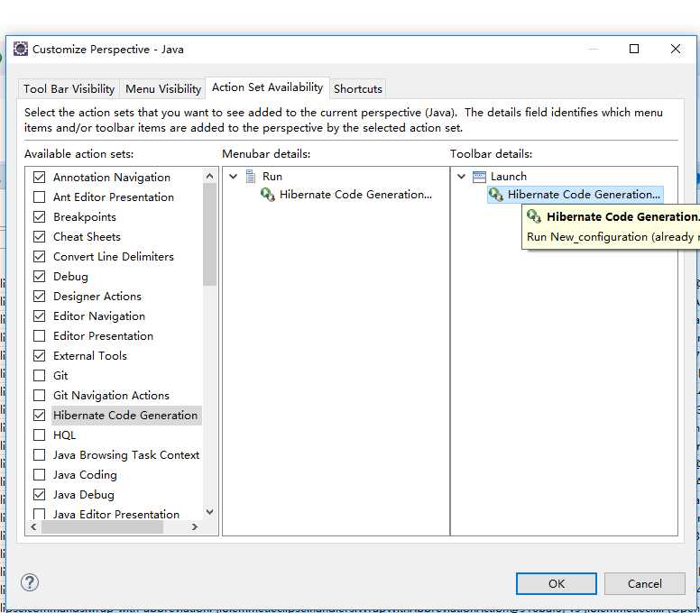Collapse the Launch node in Toolbar details
The image size is (700, 613).
tap(461, 177)
